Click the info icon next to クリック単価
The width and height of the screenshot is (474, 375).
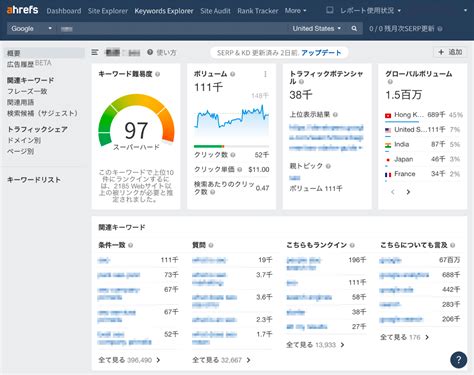tap(239, 169)
